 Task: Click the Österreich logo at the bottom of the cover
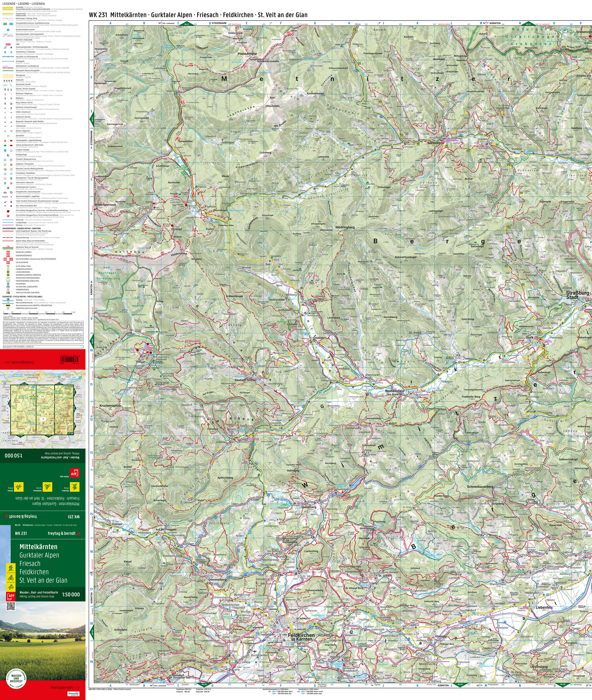[73, 694]
